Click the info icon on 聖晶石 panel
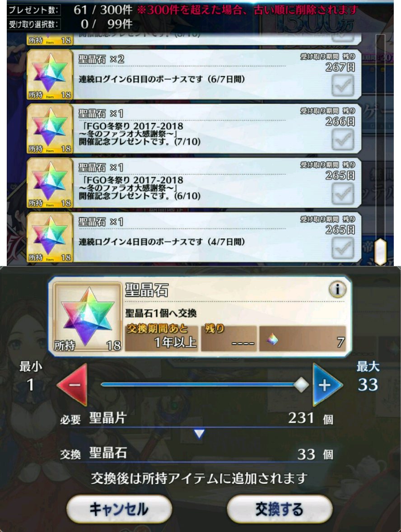401x532 pixels. 337,289
